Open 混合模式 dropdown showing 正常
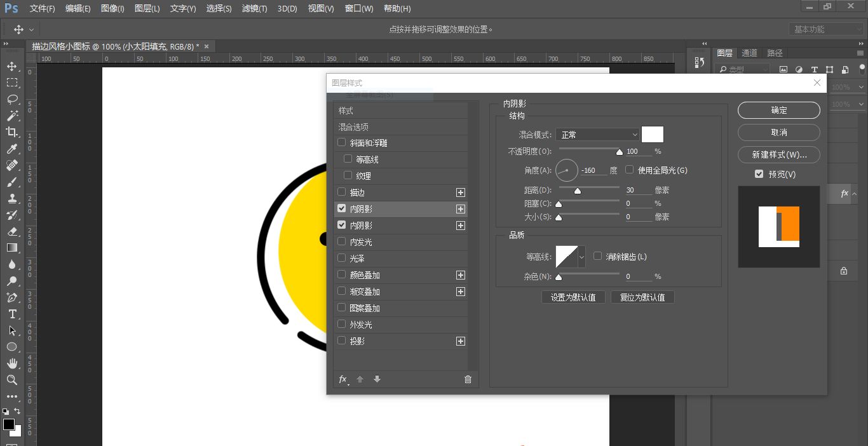The width and height of the screenshot is (868, 446). pyautogui.click(x=597, y=135)
